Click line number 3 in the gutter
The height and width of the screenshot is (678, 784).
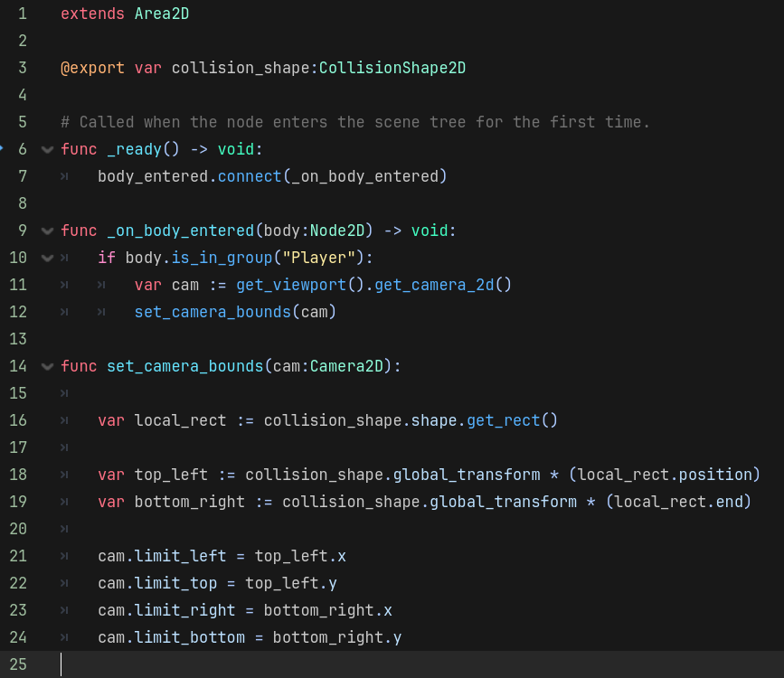[22, 68]
